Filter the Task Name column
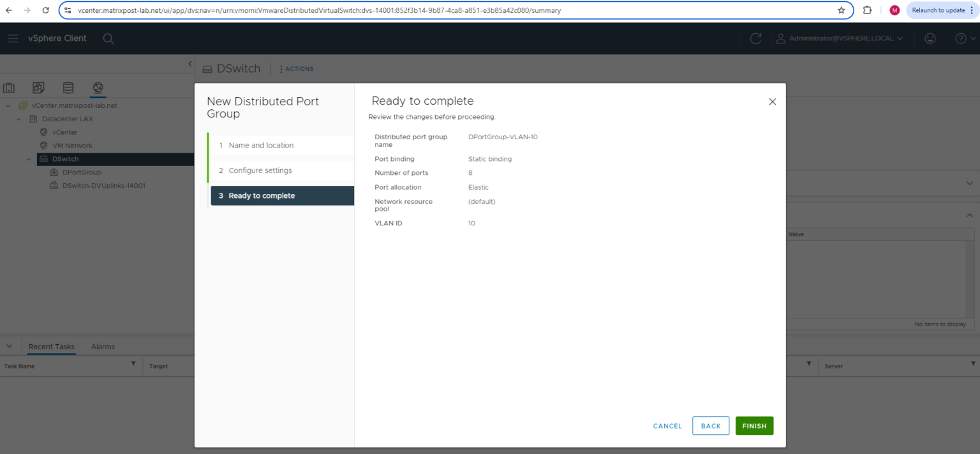The height and width of the screenshot is (454, 980). (133, 365)
